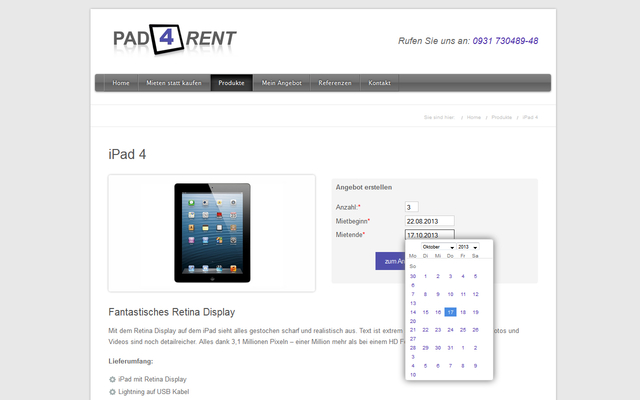Image resolution: width=640 pixels, height=400 pixels.
Task: Click the Lieferumfang: label
Action: (131, 361)
